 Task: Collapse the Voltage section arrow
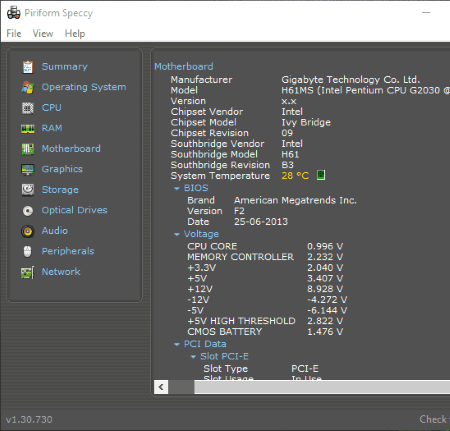coord(177,235)
